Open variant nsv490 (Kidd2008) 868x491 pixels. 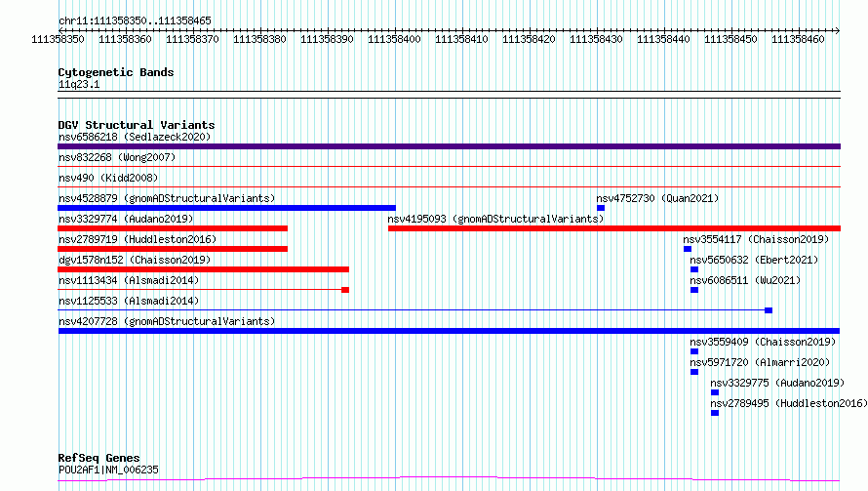coord(108,178)
